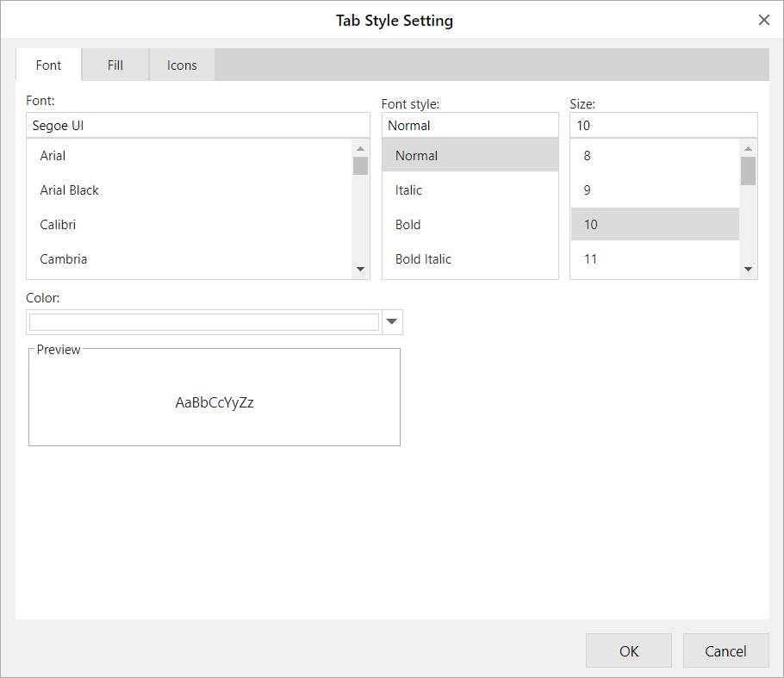The height and width of the screenshot is (678, 784).
Task: Select Bold font style
Action: [x=470, y=225]
